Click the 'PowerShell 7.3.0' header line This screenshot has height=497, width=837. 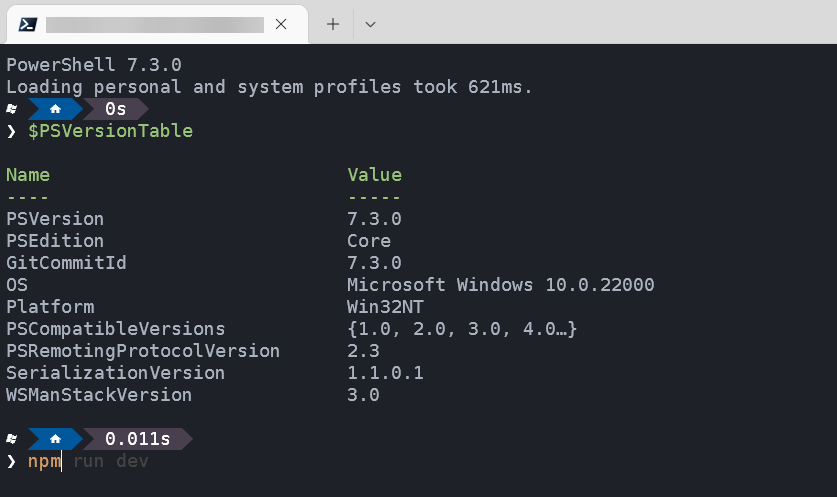(x=94, y=65)
